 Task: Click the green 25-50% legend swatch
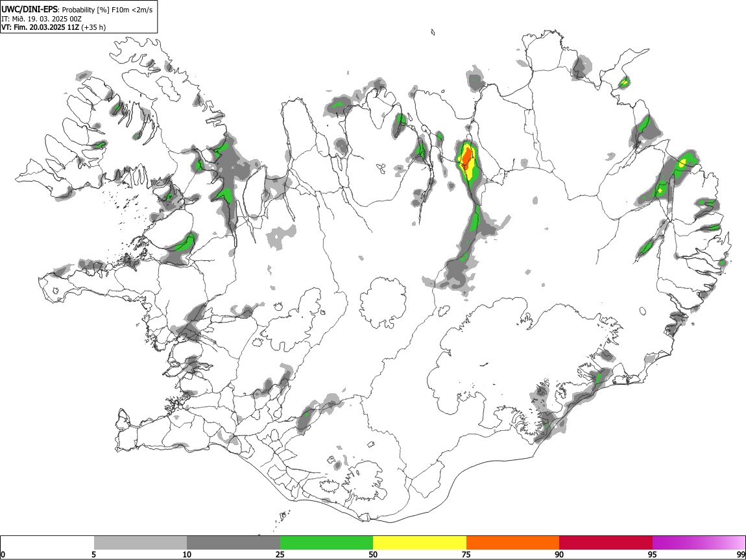[x=326, y=543]
